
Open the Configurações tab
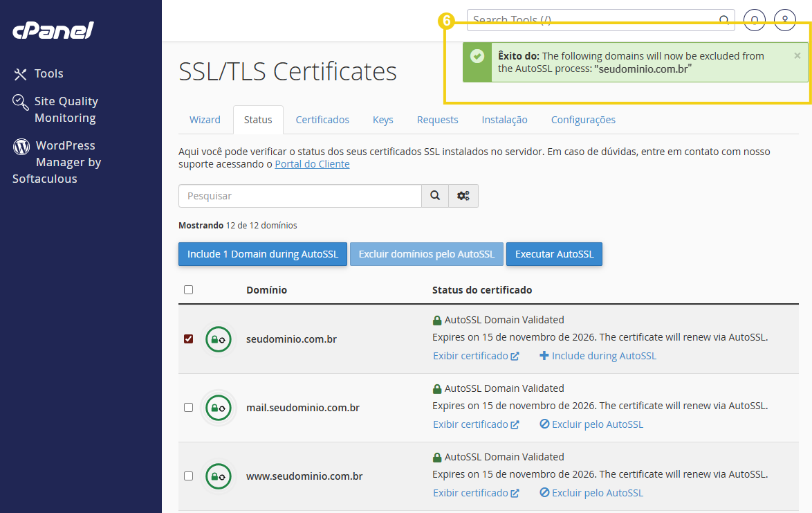[x=583, y=120]
